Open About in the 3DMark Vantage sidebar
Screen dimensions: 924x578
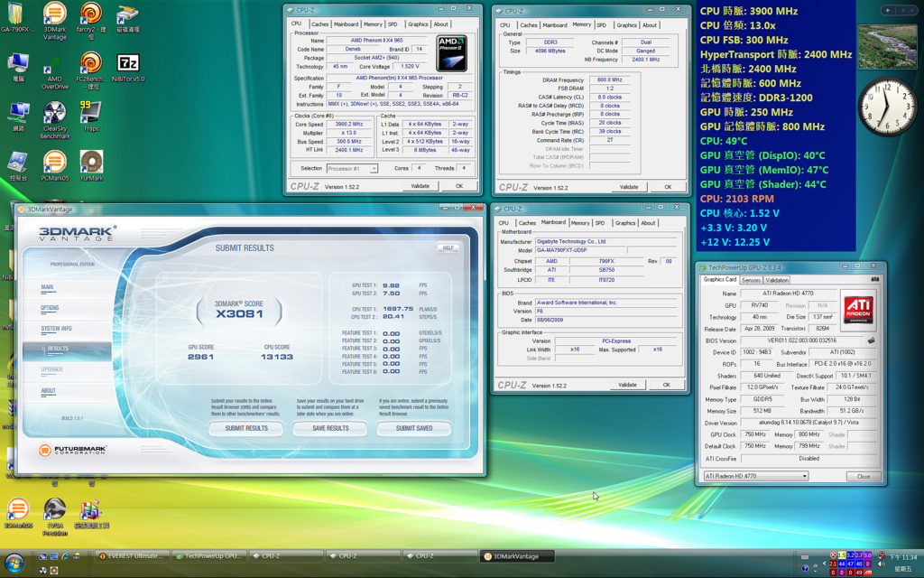[x=49, y=391]
